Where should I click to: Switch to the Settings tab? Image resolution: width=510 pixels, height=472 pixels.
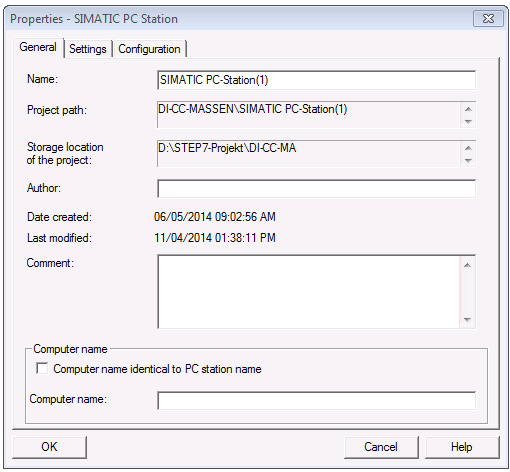click(x=88, y=49)
